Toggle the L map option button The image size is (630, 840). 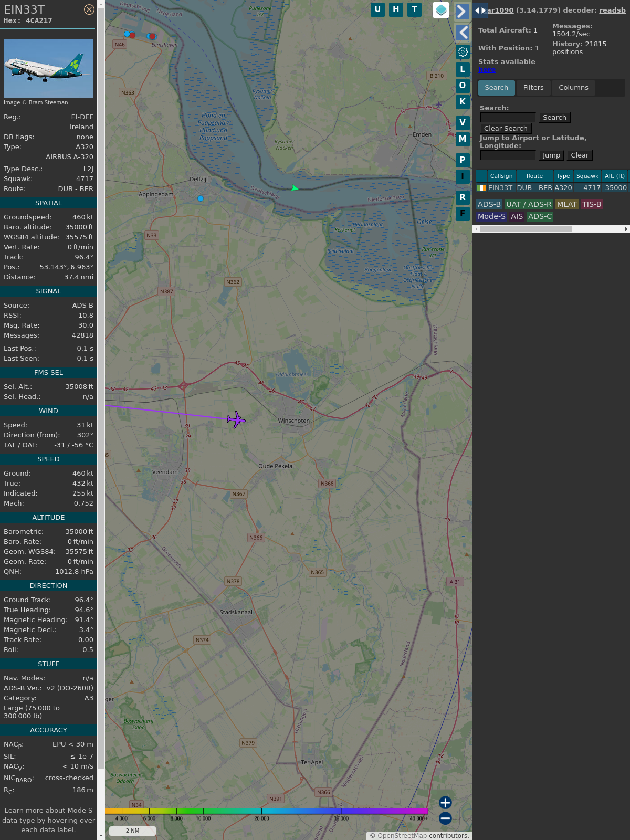point(463,69)
